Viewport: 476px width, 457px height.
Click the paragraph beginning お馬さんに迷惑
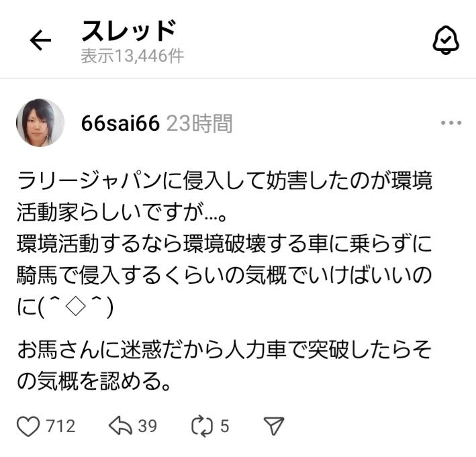click(224, 365)
